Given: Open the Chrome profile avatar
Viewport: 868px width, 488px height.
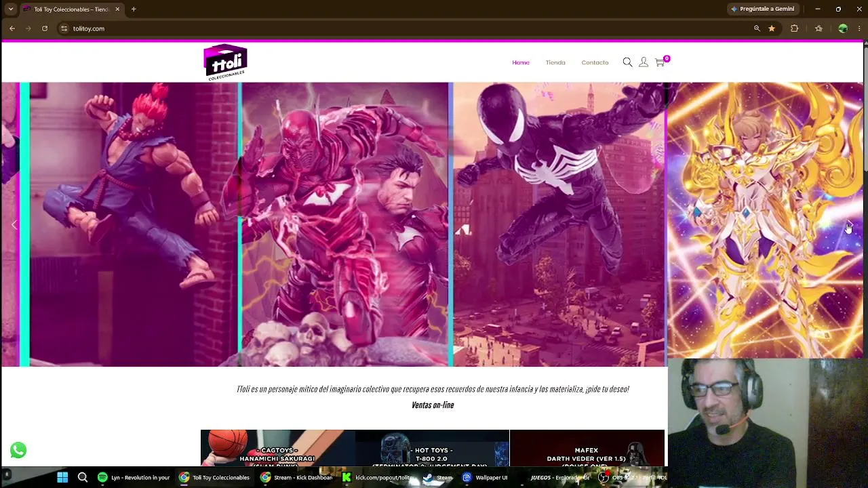Looking at the screenshot, I should coord(843,28).
